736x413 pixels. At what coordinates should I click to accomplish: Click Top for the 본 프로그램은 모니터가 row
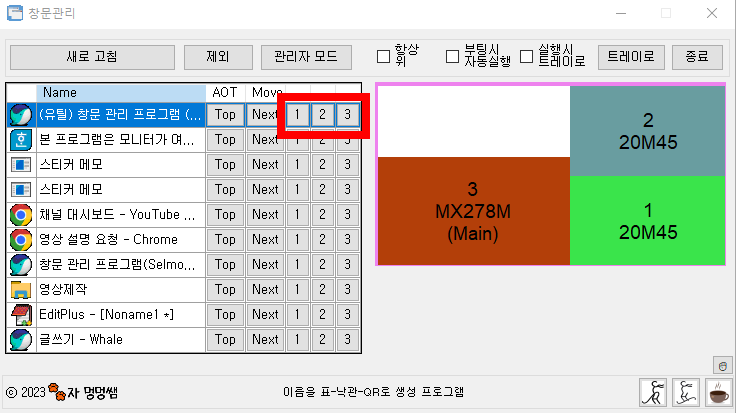(x=225, y=139)
